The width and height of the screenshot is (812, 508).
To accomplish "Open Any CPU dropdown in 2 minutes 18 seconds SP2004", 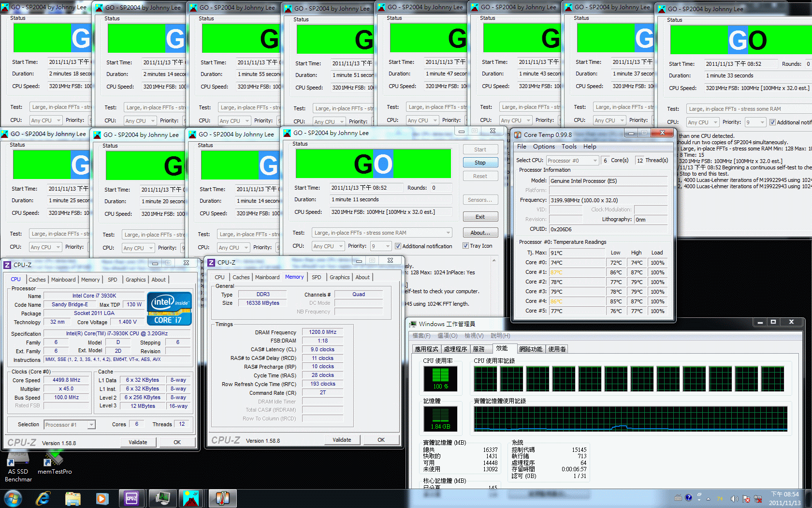I will 46,120.
